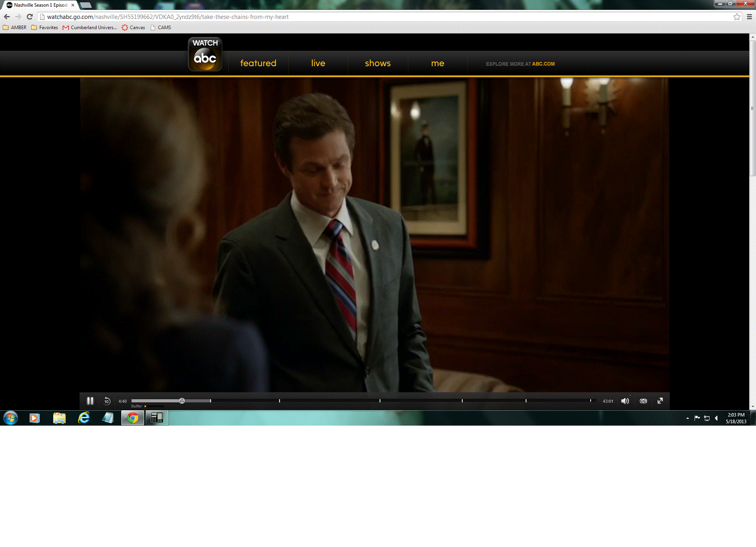Show hidden system tray icons
Screen dimensions: 756x547
click(687, 418)
